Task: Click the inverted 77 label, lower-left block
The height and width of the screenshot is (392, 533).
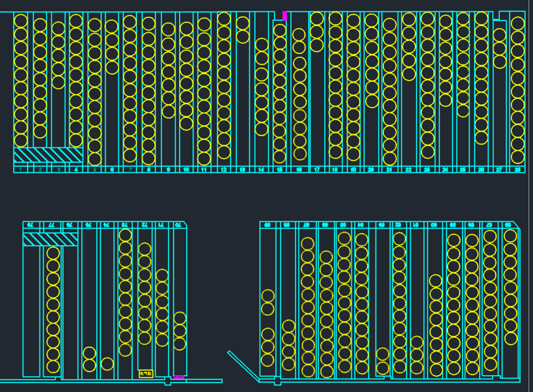Action: pos(52,225)
